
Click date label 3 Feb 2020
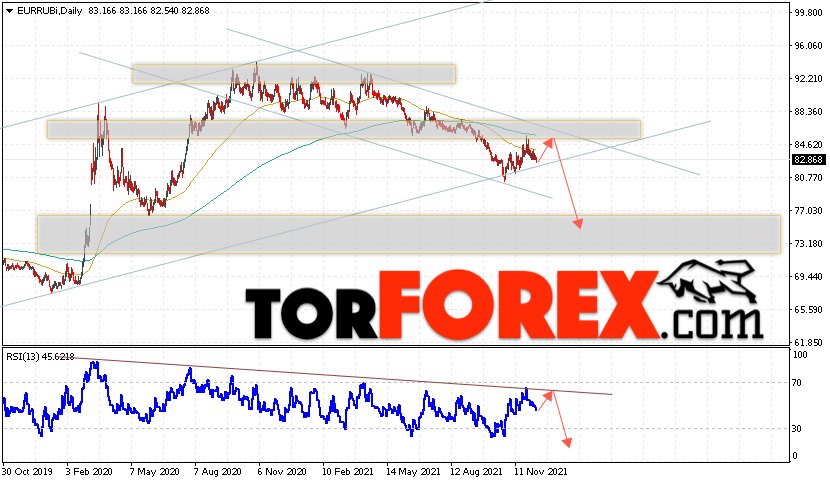(x=89, y=471)
